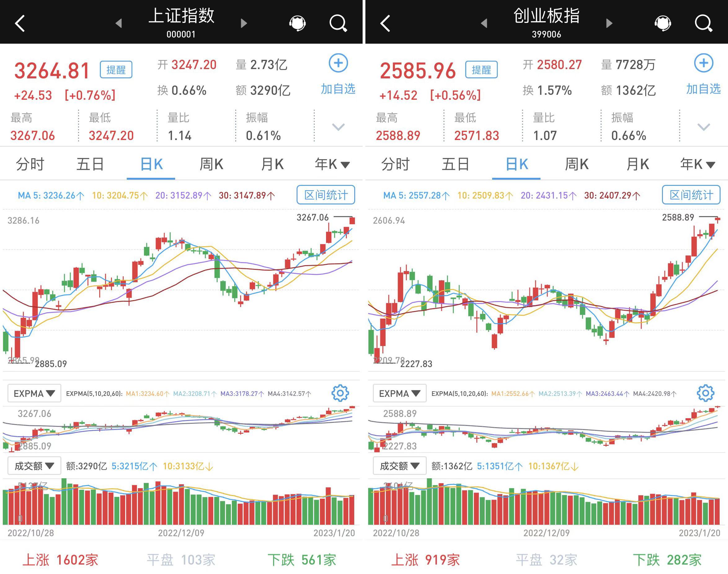Tap 创业板指 price 2585.96
Screen dimensions: 728x574
pos(418,71)
